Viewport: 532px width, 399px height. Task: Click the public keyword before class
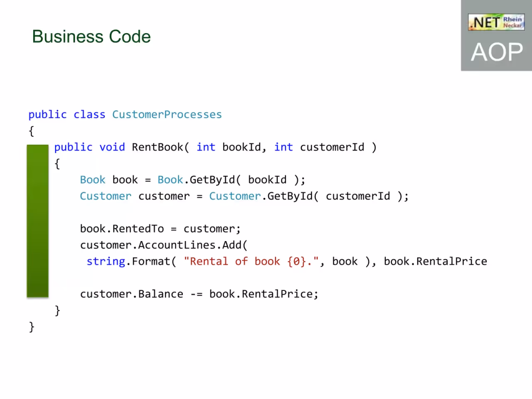(x=47, y=115)
